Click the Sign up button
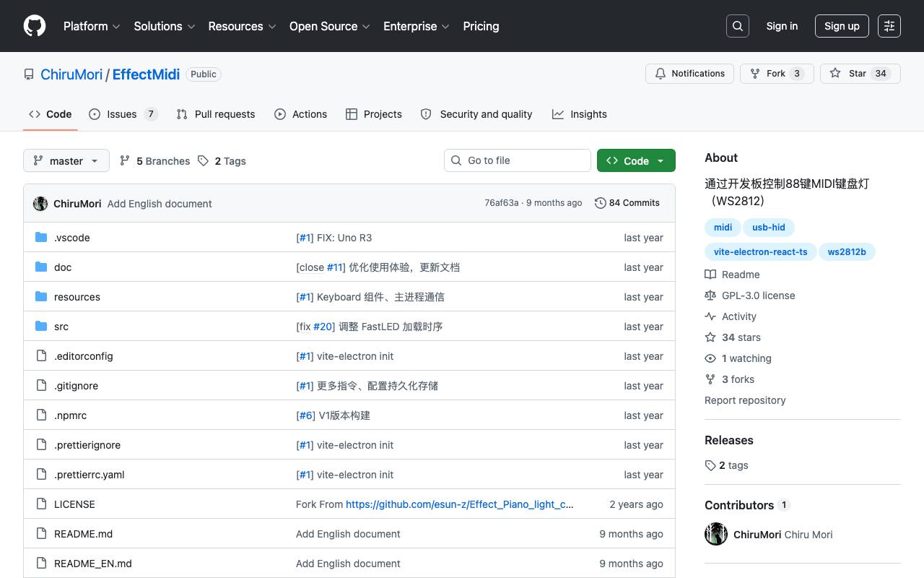 coord(842,26)
